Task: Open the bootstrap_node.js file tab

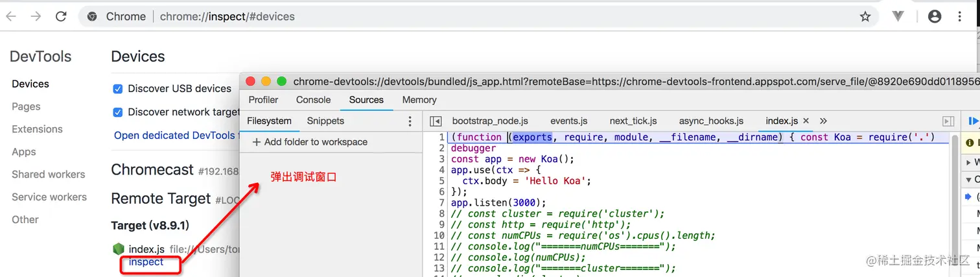Action: pyautogui.click(x=490, y=121)
